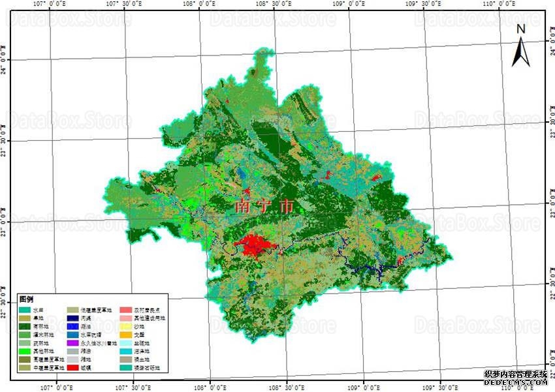Click the dark green 有林地 legend swatch
Viewport: 555px width, 392px height.
coord(26,326)
